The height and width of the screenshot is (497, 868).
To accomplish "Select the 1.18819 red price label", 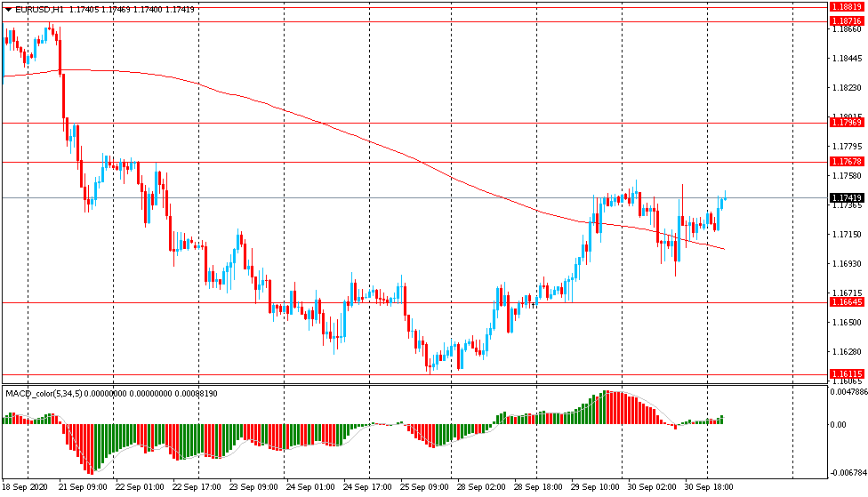I will [x=847, y=6].
